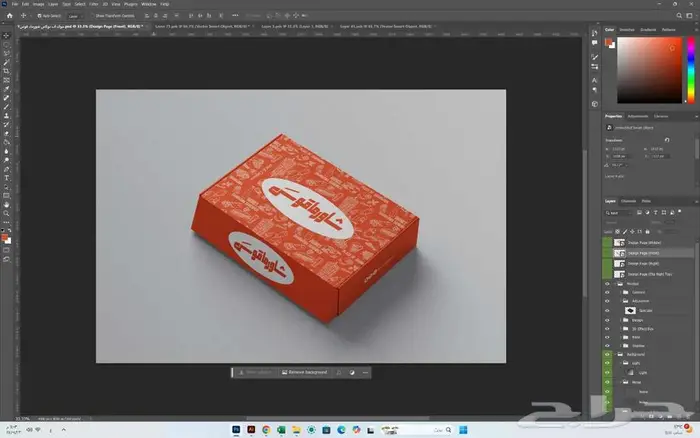Open three-dots more options in options bar

(x=235, y=16)
